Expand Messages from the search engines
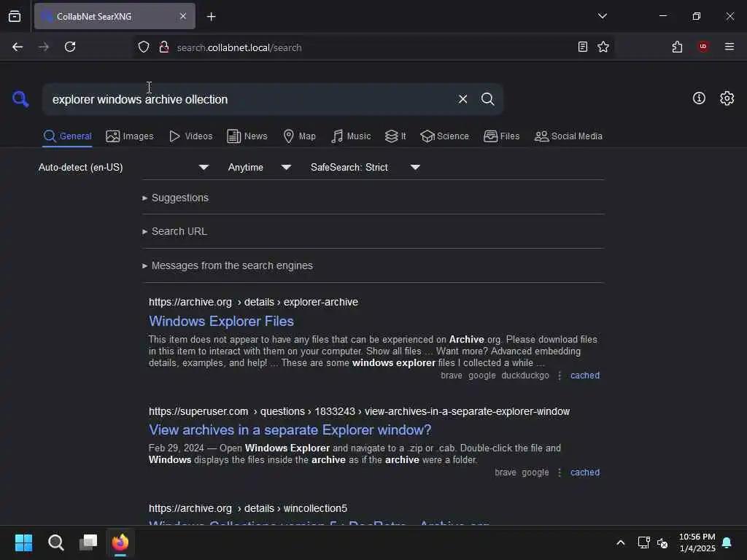Viewport: 747px width, 560px height. coord(228,265)
